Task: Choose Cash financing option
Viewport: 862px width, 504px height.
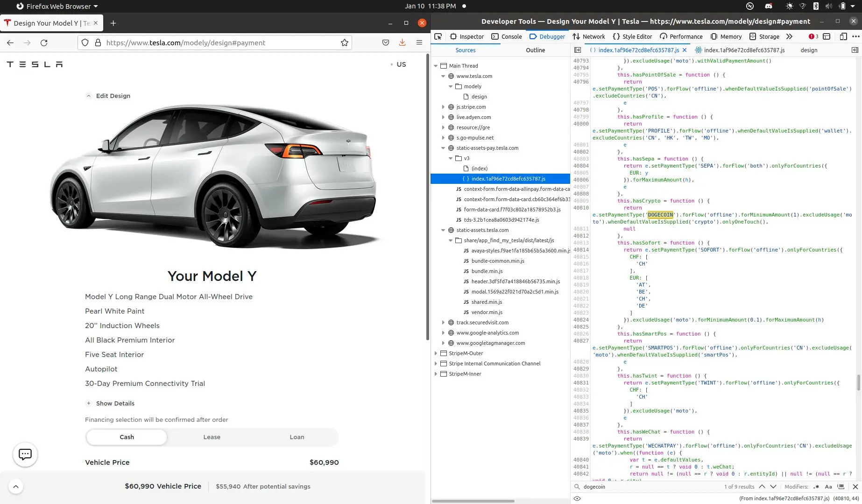Action: pos(127,437)
